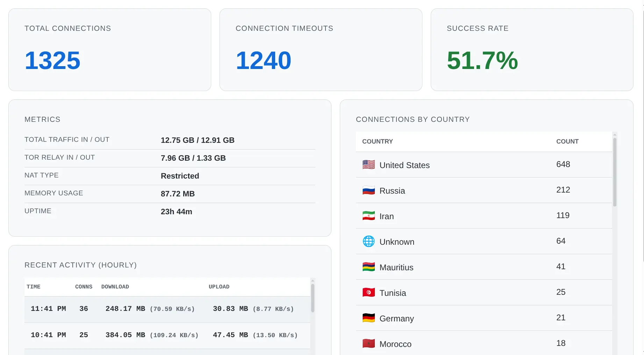Image resolution: width=644 pixels, height=355 pixels.
Task: Click the Morocco country name
Action: [x=395, y=344]
